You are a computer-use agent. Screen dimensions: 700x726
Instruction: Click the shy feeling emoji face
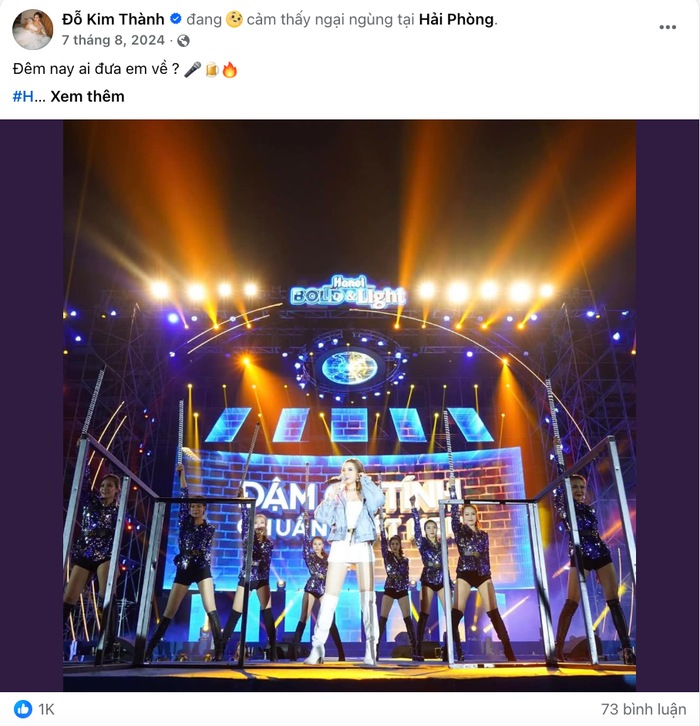click(234, 19)
